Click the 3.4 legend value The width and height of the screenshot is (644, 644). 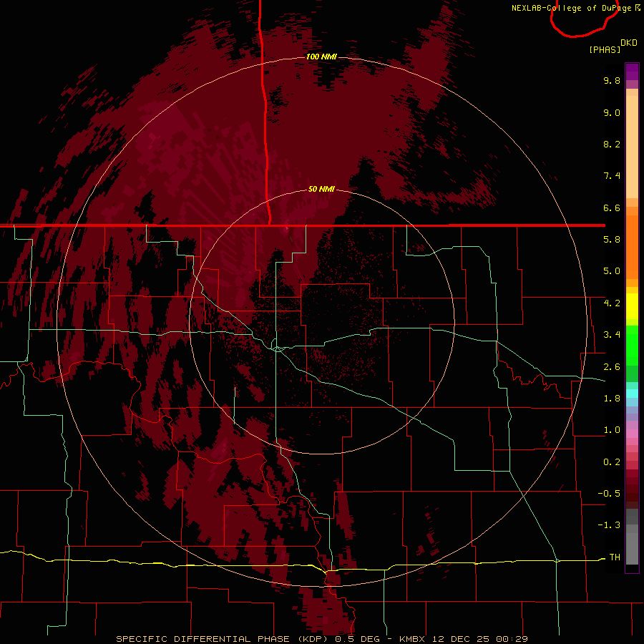[612, 335]
